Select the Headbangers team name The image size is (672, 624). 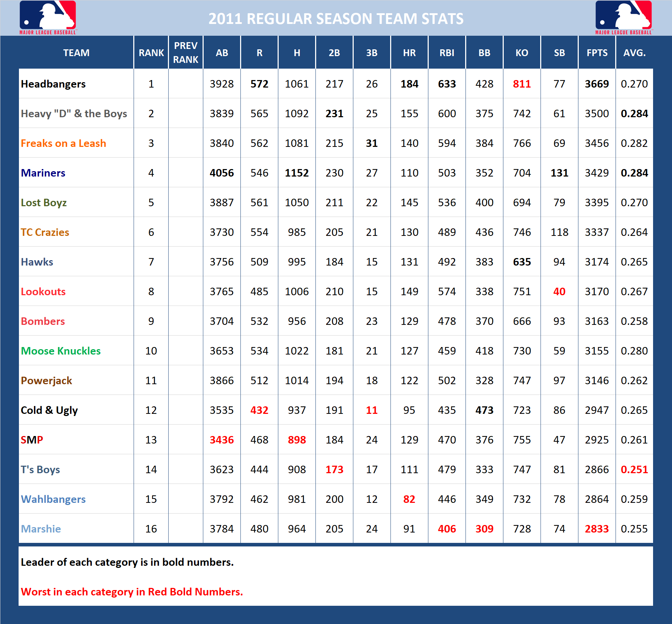pos(53,84)
